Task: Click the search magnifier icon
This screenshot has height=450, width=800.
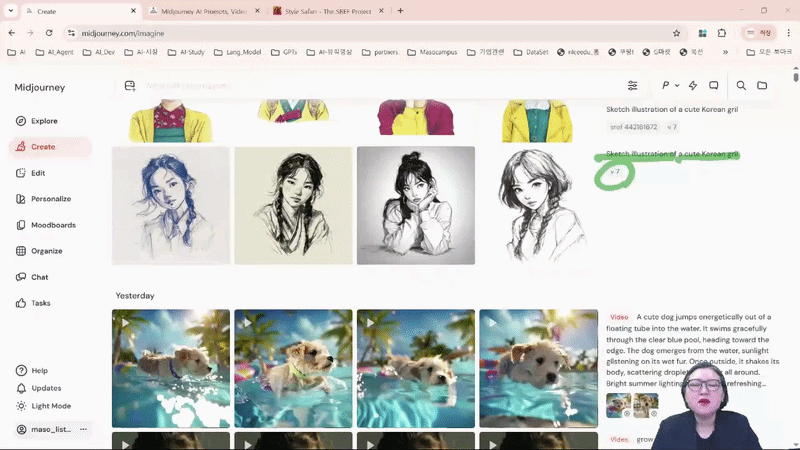Action: (741, 86)
